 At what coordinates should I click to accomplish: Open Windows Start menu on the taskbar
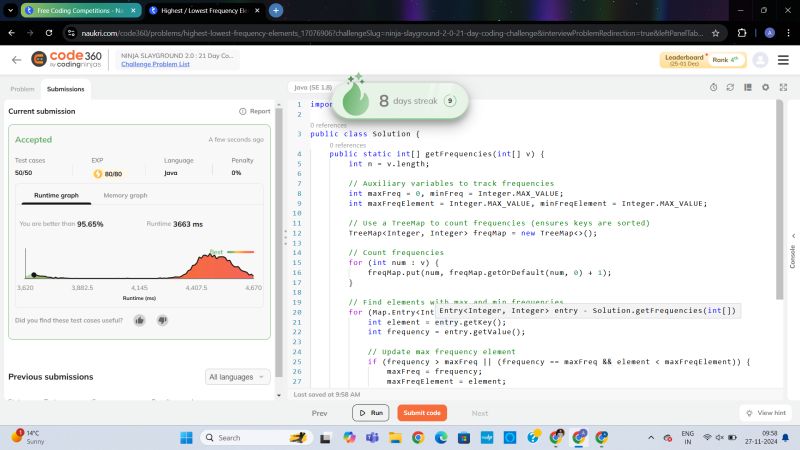(x=186, y=437)
